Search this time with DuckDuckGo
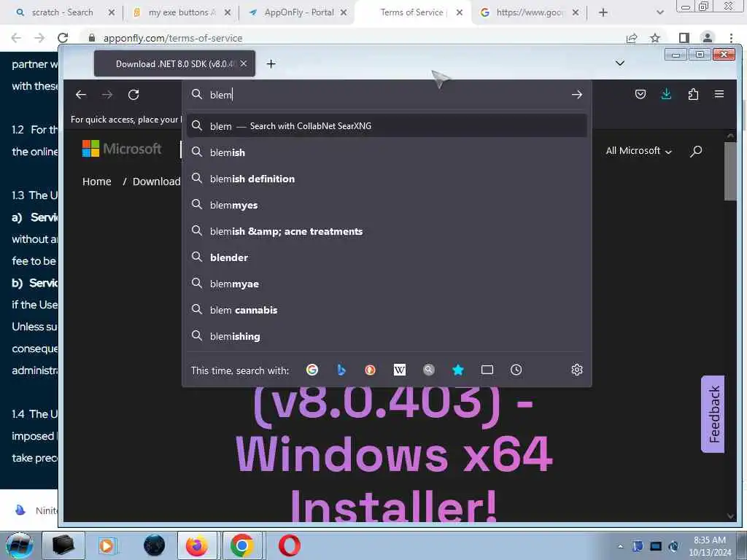This screenshot has width=747, height=560. point(370,370)
